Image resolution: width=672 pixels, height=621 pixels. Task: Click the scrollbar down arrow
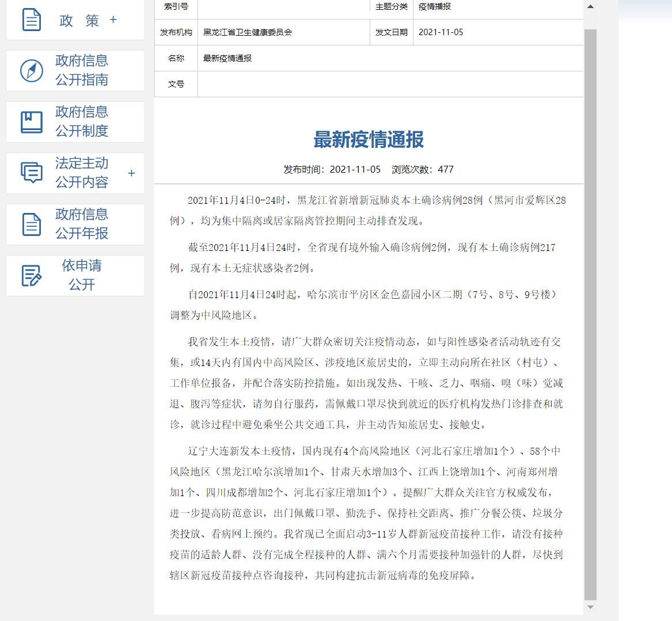coord(590,607)
